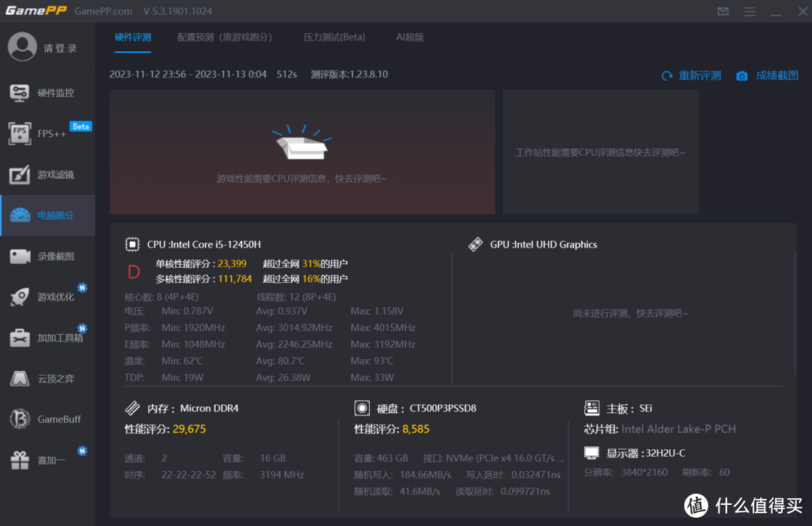Click the 3840*2160 resolution value
Viewport: 812px width, 526px height.
[644, 472]
